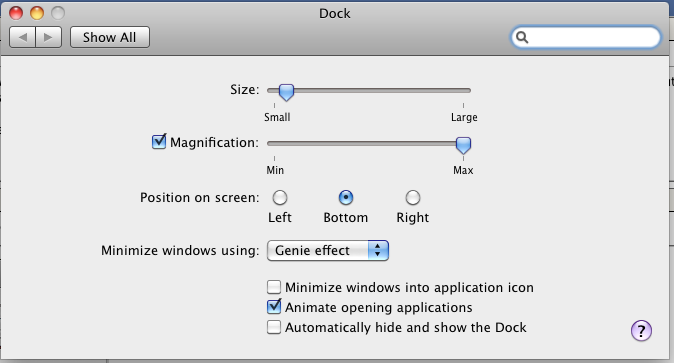Close the Dock window with red button
The height and width of the screenshot is (363, 674).
click(x=16, y=13)
